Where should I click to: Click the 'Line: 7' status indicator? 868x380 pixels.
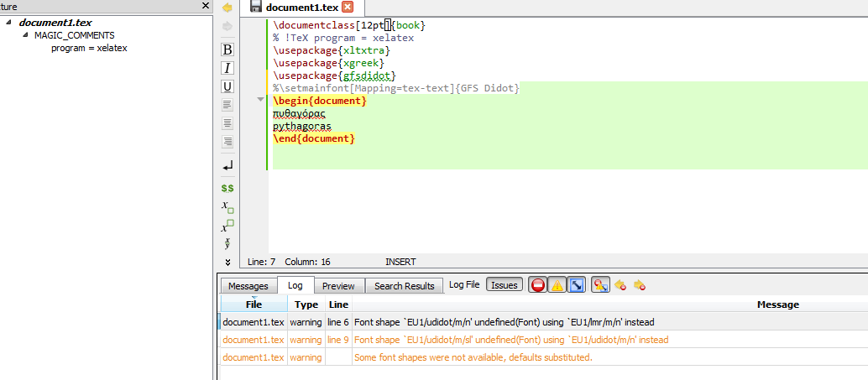coord(261,263)
